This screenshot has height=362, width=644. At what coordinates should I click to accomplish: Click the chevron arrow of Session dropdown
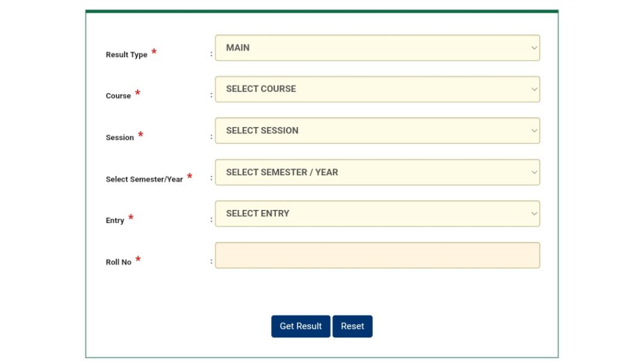click(x=534, y=131)
